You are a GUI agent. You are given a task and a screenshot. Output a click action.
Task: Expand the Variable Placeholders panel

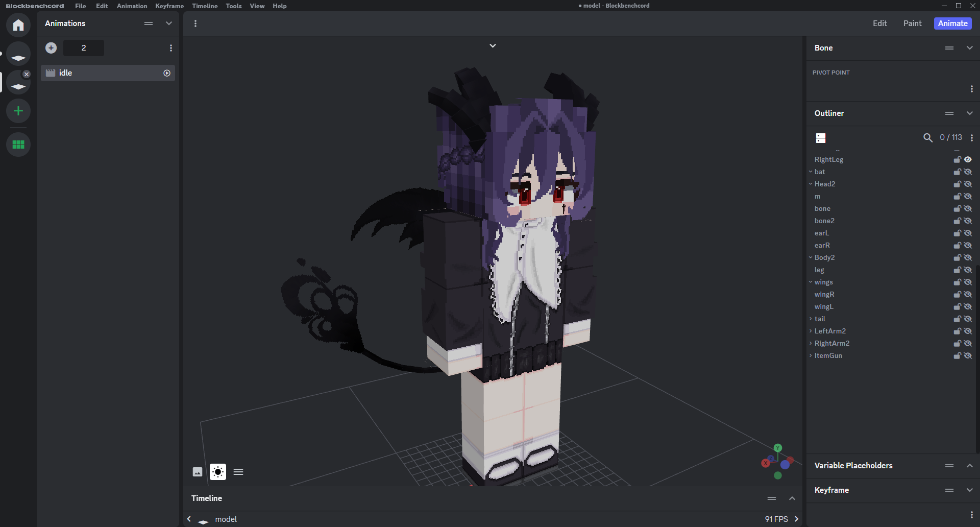point(969,466)
